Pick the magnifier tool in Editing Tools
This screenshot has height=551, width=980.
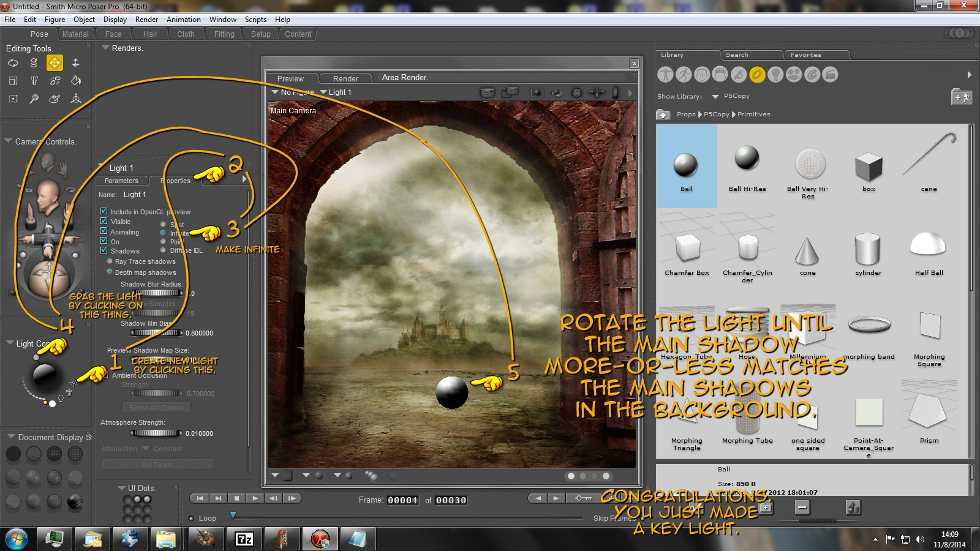(34, 99)
